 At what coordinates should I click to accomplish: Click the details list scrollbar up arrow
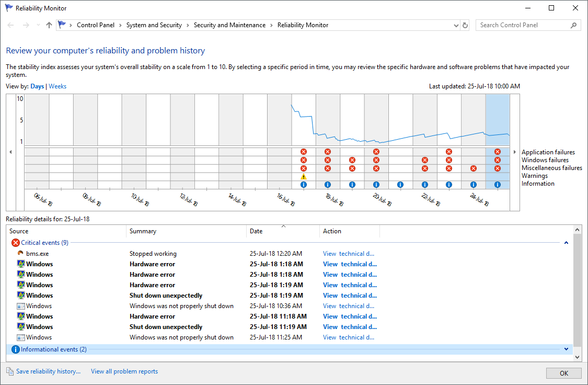click(x=577, y=230)
